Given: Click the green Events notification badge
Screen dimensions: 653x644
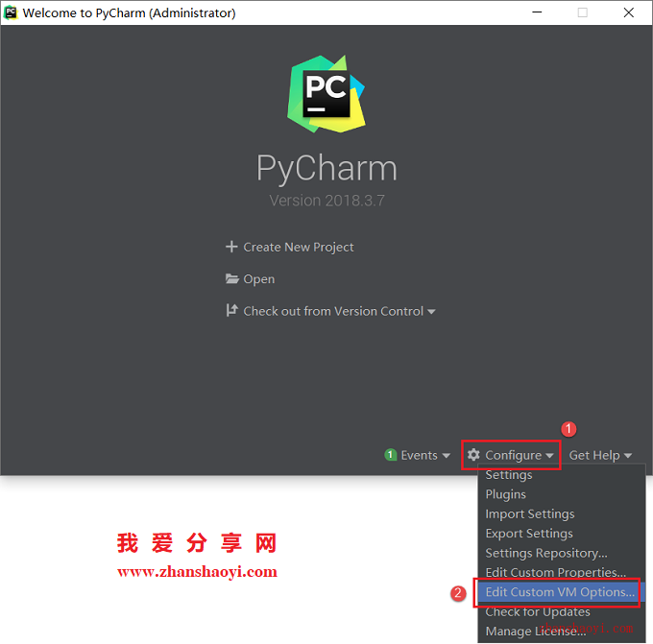Looking at the screenshot, I should coord(390,455).
